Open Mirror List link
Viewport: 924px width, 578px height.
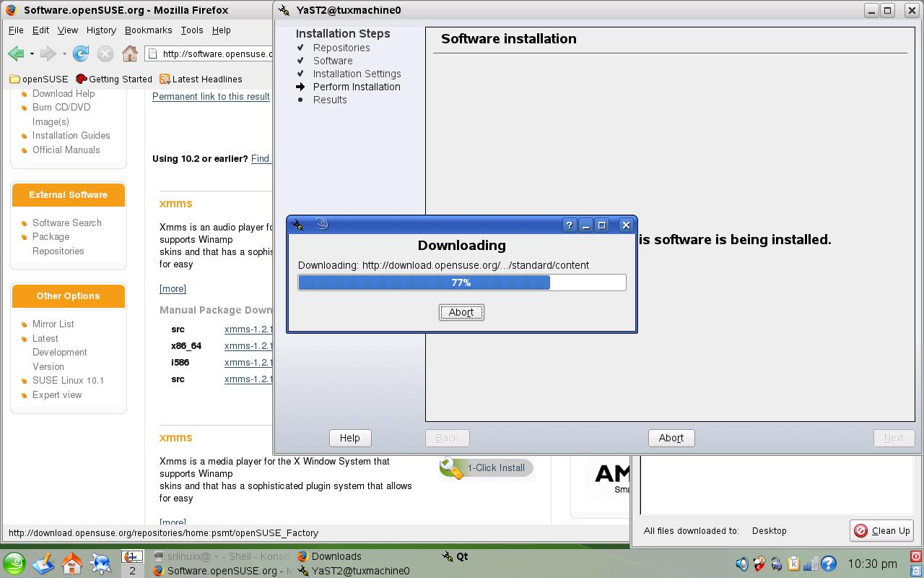(53, 324)
